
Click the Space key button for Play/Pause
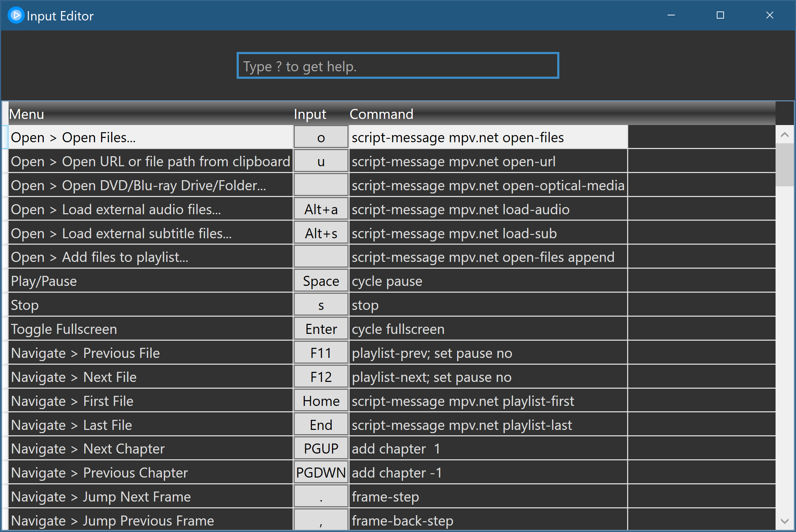pyautogui.click(x=321, y=281)
